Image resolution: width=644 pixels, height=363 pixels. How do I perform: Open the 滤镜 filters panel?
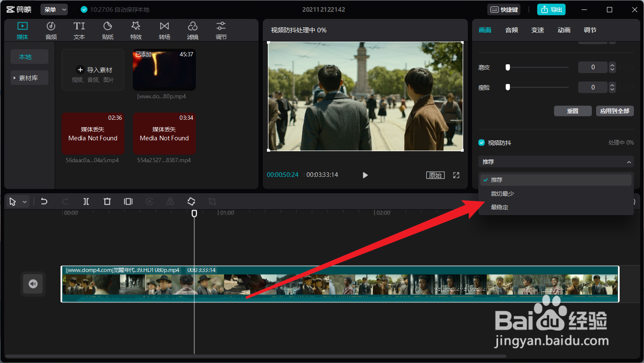coord(193,31)
